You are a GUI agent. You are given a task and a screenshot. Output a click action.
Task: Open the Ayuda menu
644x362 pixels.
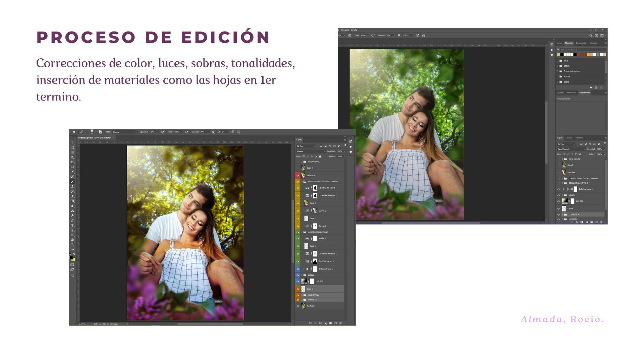click(354, 30)
